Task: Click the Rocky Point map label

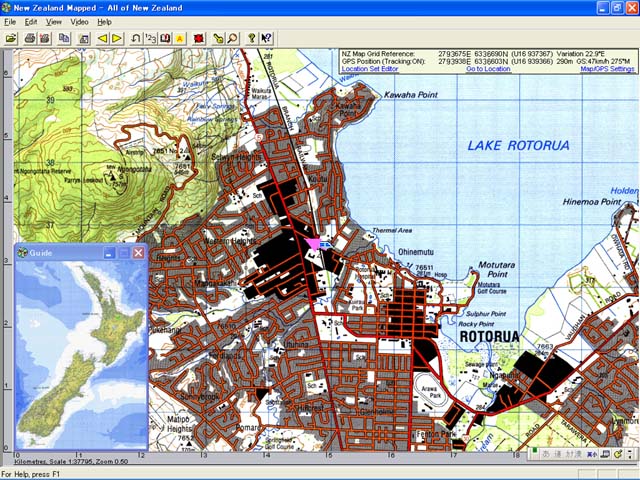Action: [476, 324]
